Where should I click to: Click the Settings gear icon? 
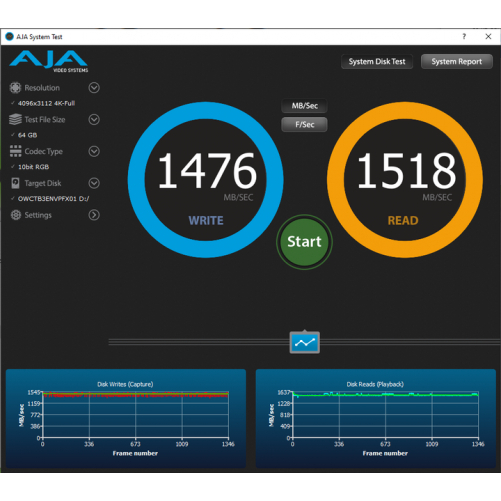coord(15,215)
